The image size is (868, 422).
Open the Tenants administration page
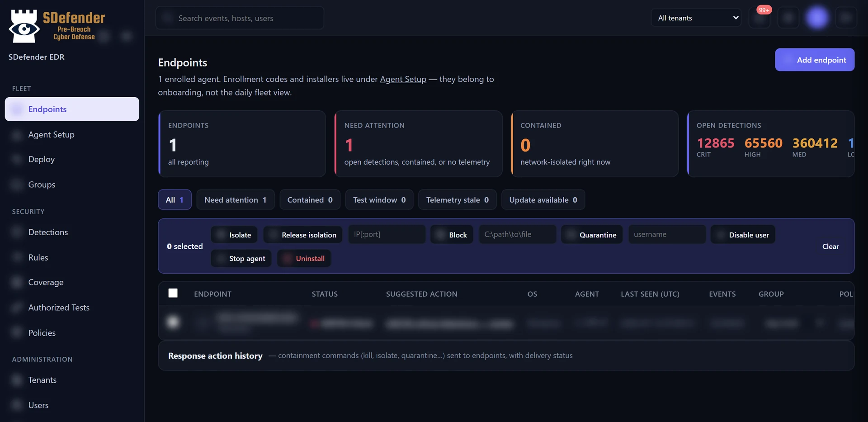(72, 380)
